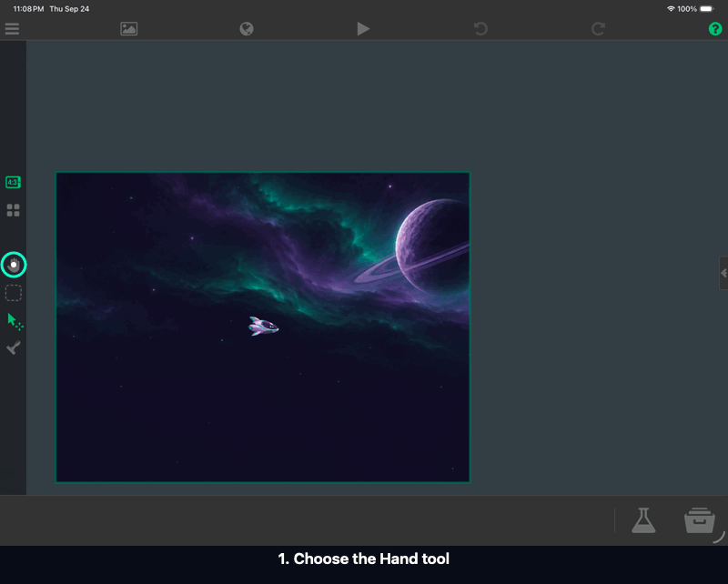This screenshot has width=728, height=584.
Task: Open the flask behaviours panel
Action: (x=643, y=520)
